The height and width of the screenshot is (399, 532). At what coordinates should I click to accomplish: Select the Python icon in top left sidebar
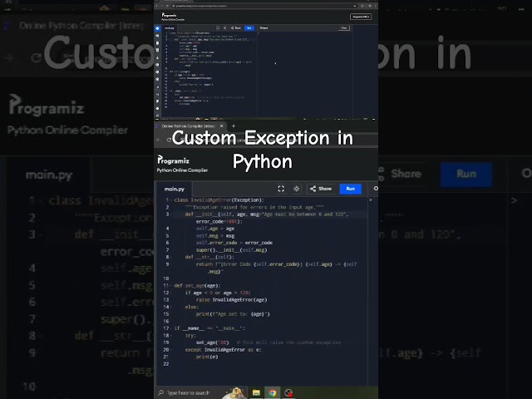click(x=157, y=28)
